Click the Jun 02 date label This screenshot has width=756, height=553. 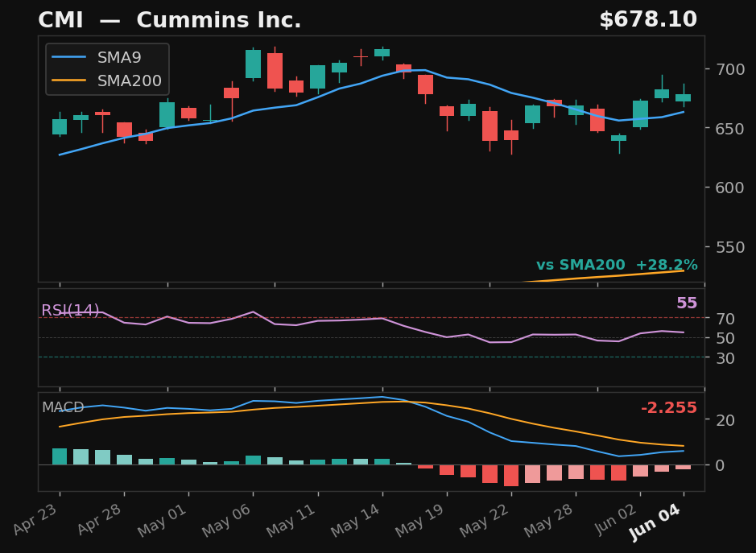pyautogui.click(x=617, y=520)
